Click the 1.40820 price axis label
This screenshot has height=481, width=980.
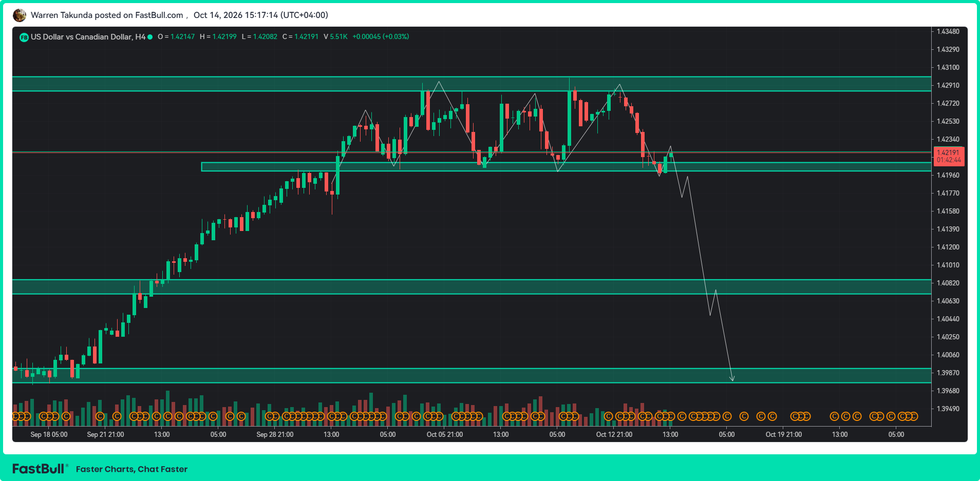[948, 283]
